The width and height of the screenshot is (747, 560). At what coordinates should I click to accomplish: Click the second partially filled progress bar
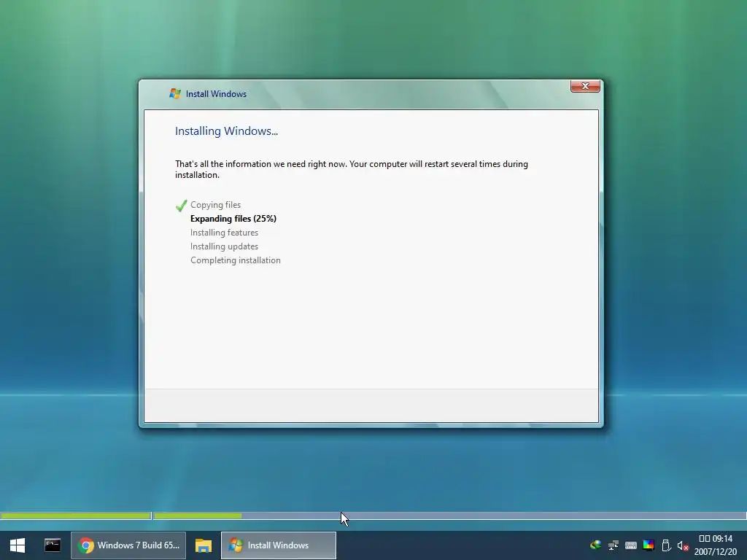pyautogui.click(x=449, y=516)
